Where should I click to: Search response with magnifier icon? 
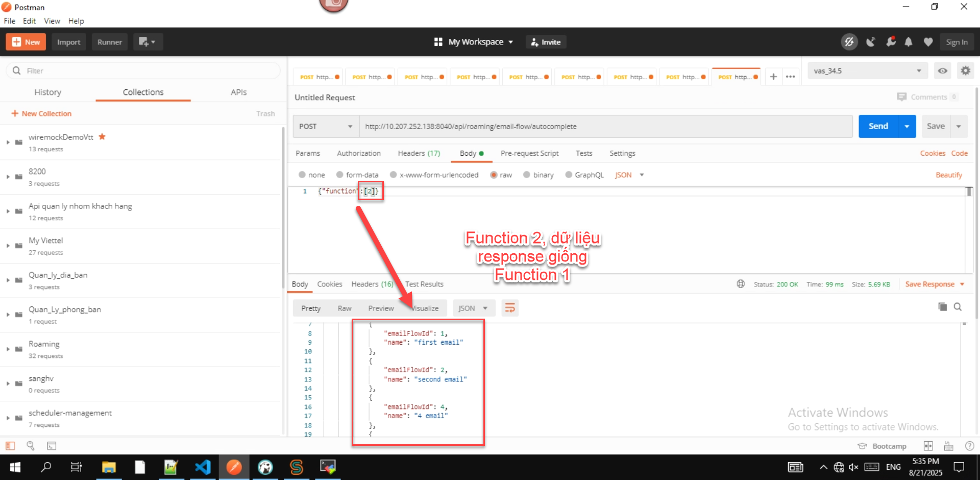958,306
